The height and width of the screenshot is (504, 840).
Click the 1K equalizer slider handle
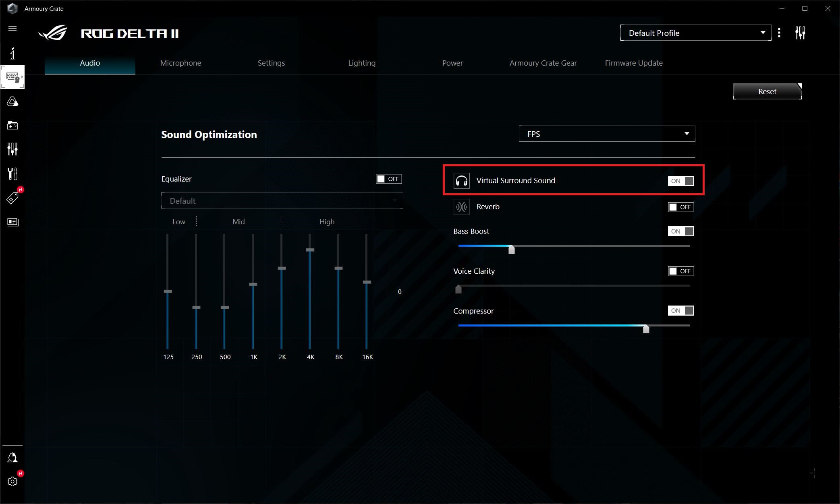253,284
